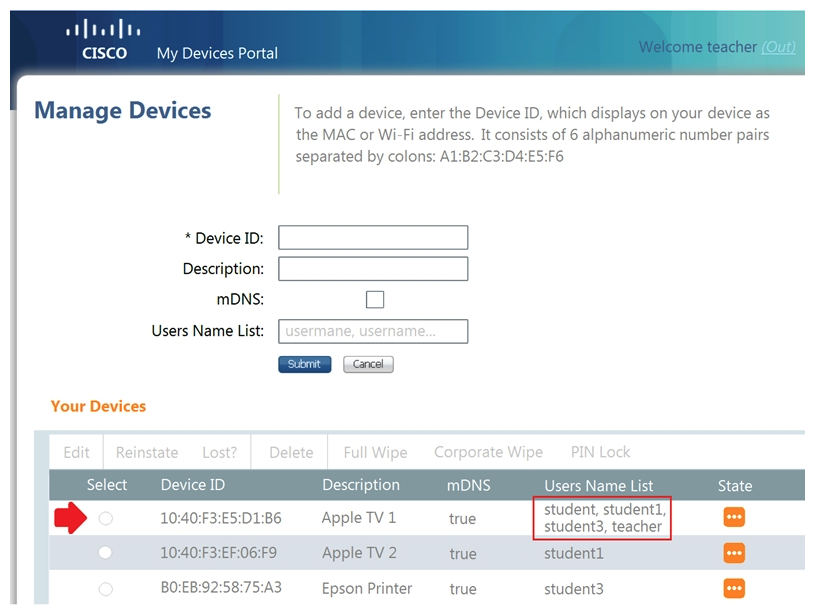Click the State column header

[735, 486]
